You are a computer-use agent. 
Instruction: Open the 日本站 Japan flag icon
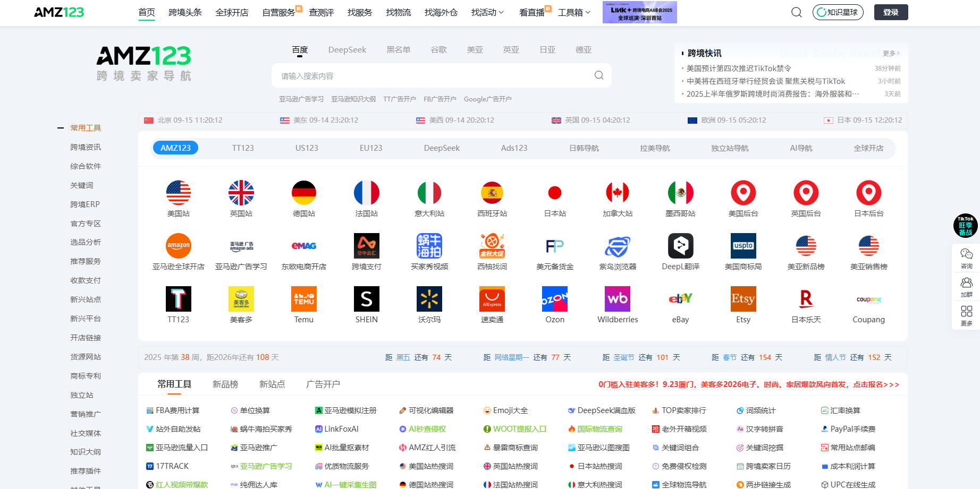pyautogui.click(x=555, y=193)
